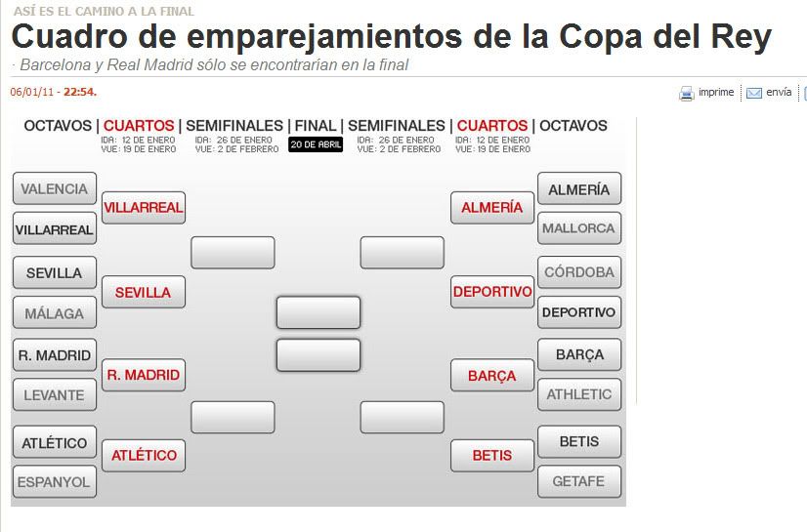Open the 'envía' send link
Screen dimensions: 807x532
pos(779,93)
